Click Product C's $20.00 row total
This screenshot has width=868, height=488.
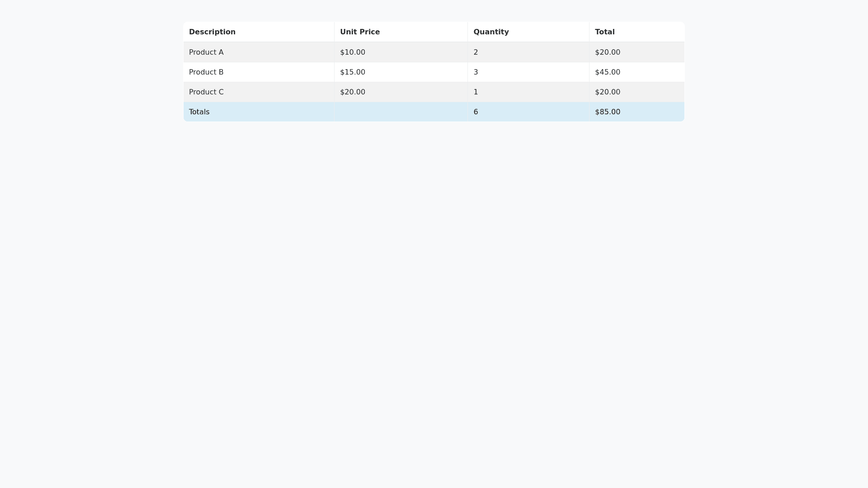pyautogui.click(x=608, y=92)
